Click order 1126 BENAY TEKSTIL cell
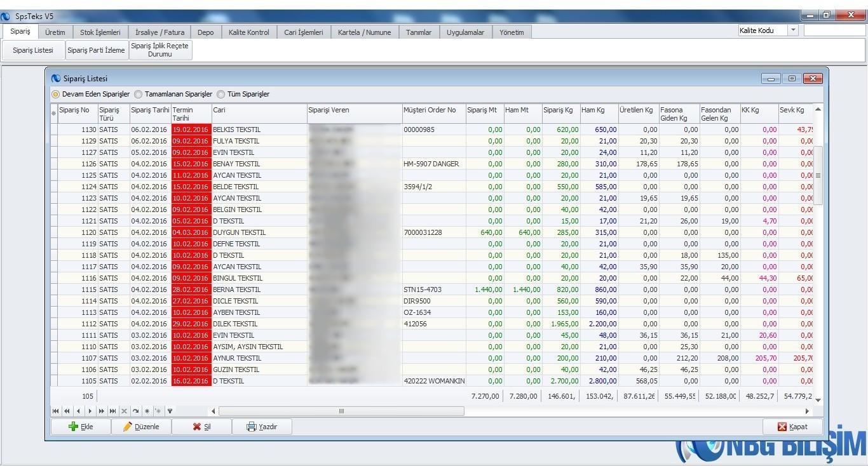The image size is (868, 466). click(259, 164)
